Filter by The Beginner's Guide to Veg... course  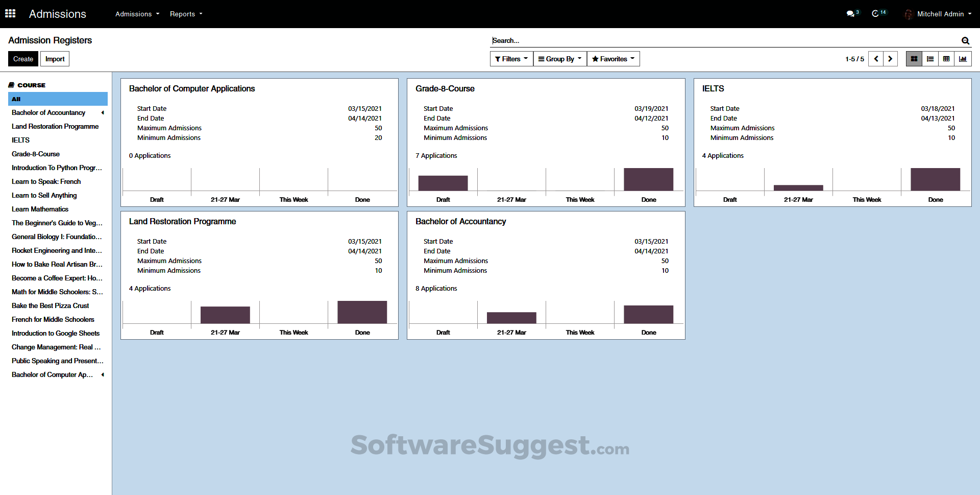[57, 223]
